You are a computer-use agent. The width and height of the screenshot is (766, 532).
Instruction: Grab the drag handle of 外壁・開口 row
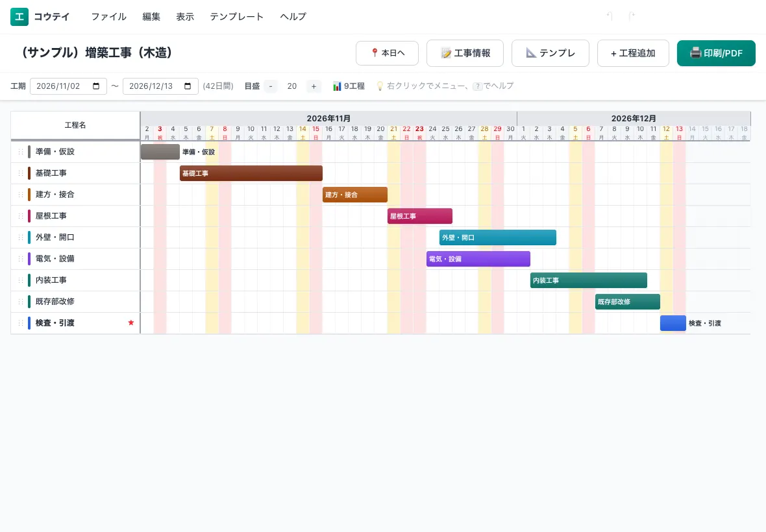(x=21, y=237)
